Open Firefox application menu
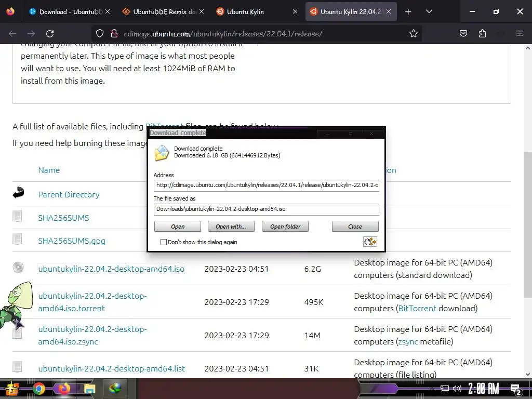The image size is (532, 399). tap(520, 33)
